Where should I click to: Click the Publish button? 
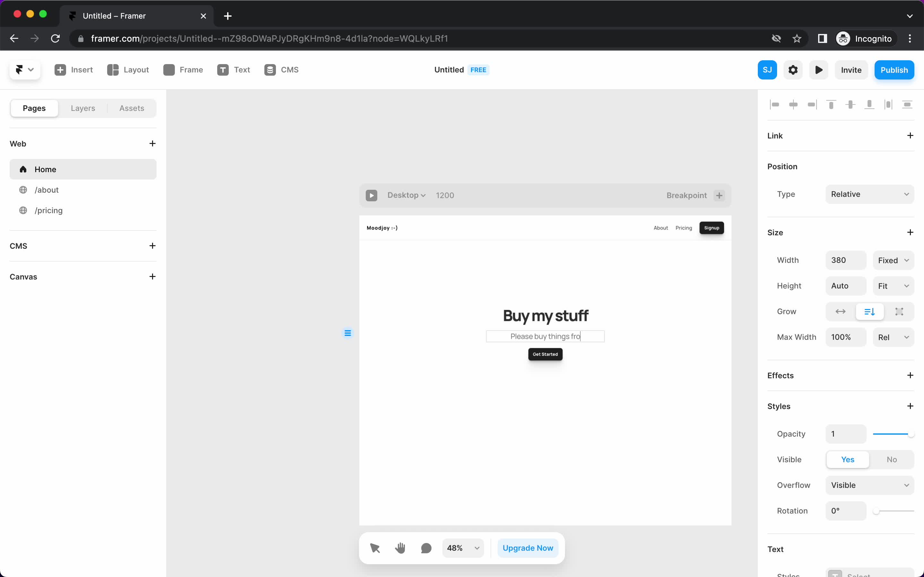[894, 69]
